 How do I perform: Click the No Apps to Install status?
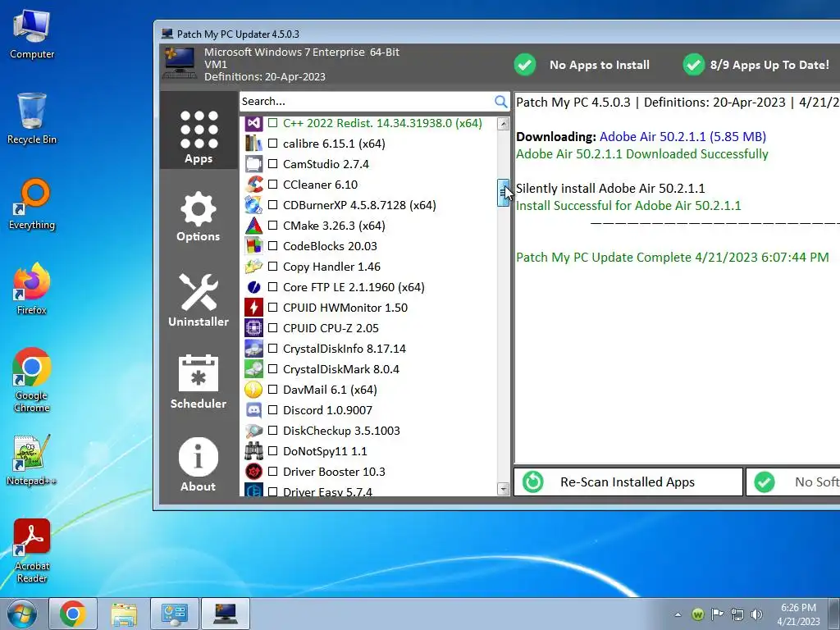click(x=582, y=65)
